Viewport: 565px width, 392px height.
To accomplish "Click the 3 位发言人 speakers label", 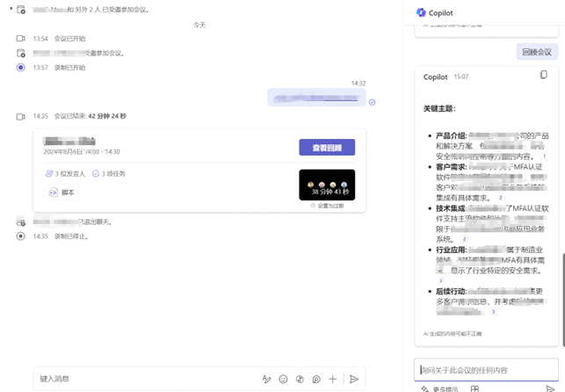I will pos(65,174).
